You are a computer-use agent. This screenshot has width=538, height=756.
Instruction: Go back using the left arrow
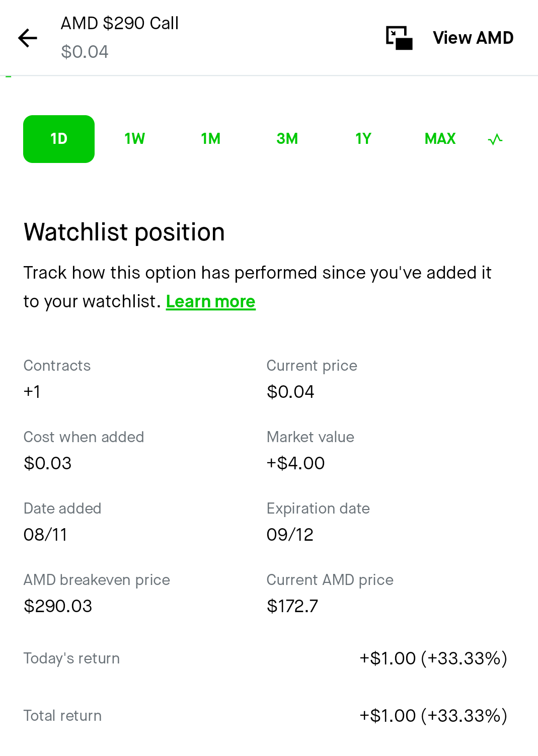point(28,38)
